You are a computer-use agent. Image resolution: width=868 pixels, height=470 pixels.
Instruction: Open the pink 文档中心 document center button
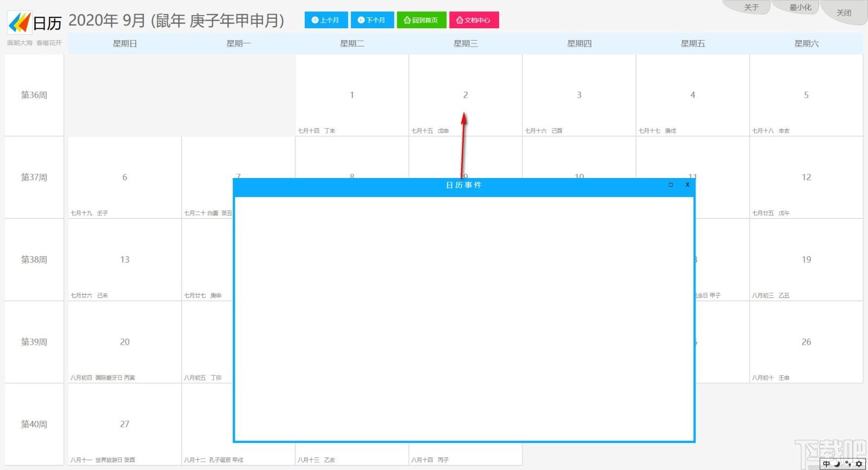tap(474, 20)
